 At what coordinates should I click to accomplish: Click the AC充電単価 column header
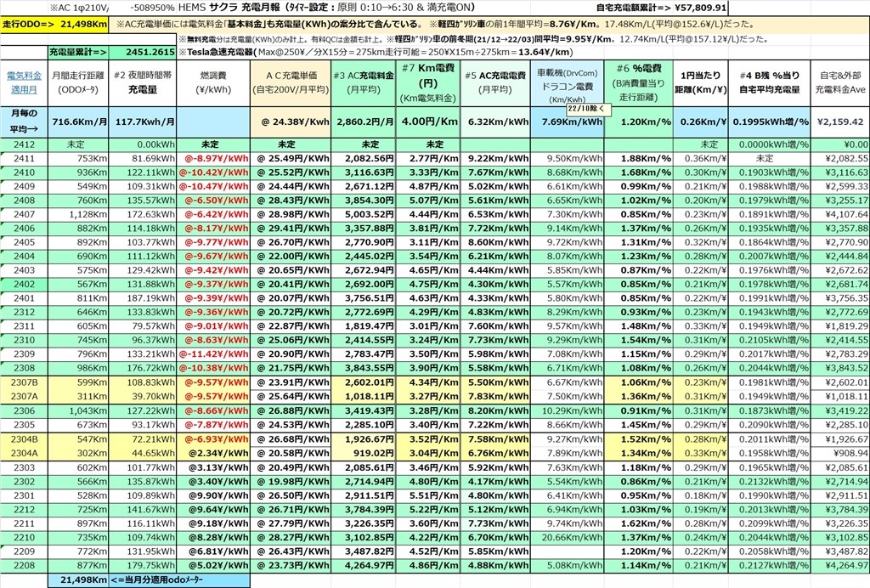pos(291,82)
